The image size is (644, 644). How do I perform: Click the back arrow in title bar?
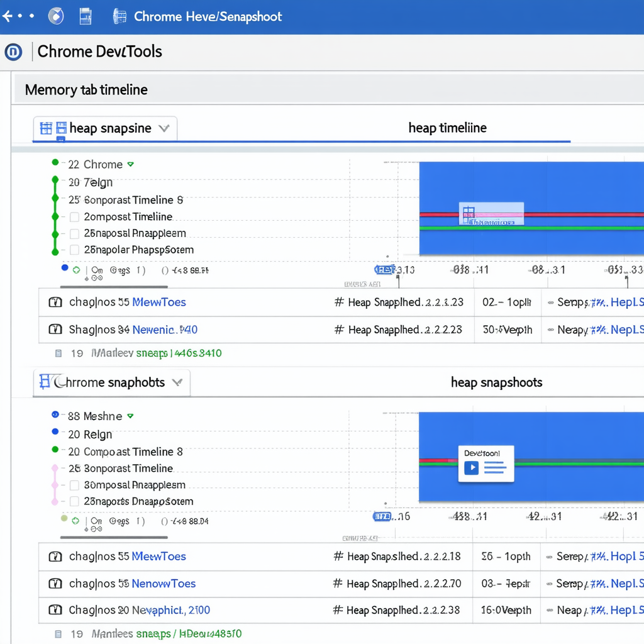coord(8,16)
